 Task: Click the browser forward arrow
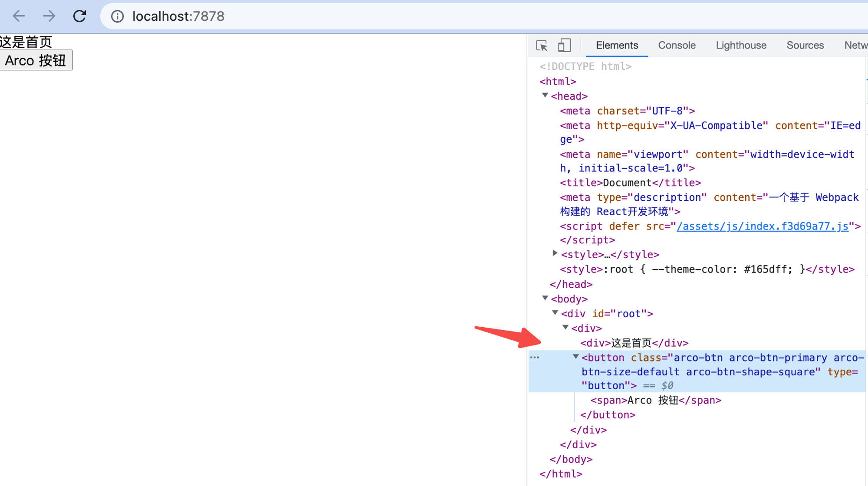point(49,16)
